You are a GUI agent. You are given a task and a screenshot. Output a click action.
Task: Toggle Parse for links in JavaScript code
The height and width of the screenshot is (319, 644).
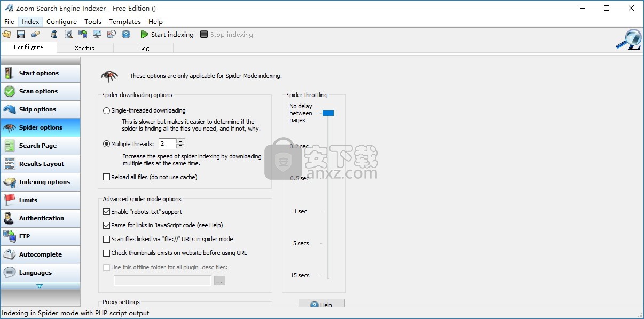point(106,225)
